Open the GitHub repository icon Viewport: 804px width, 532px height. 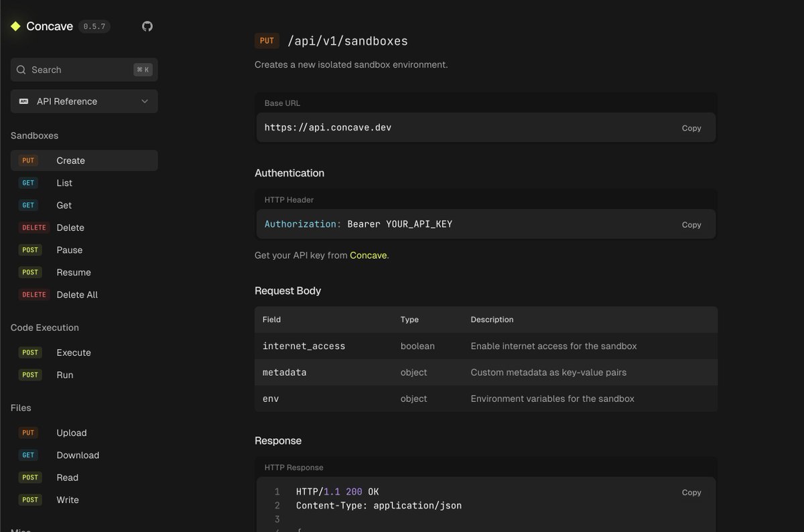[x=147, y=26]
